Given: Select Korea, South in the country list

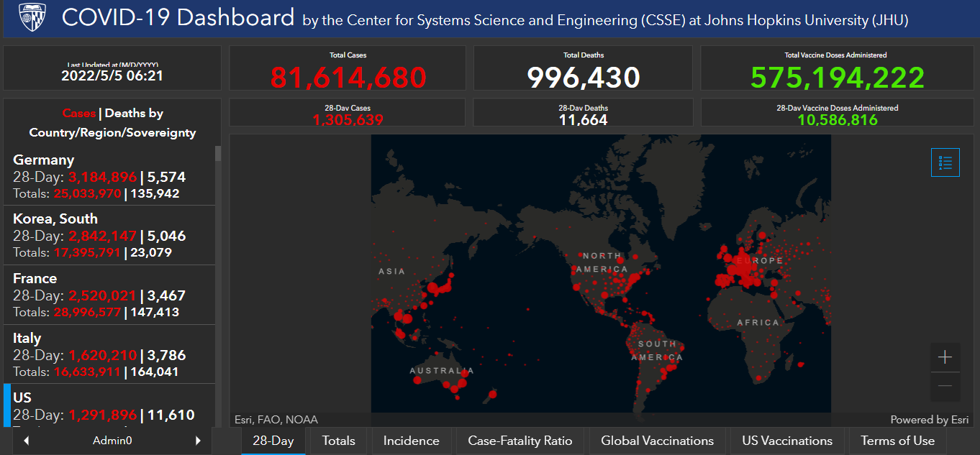Looking at the screenshot, I should 109,235.
